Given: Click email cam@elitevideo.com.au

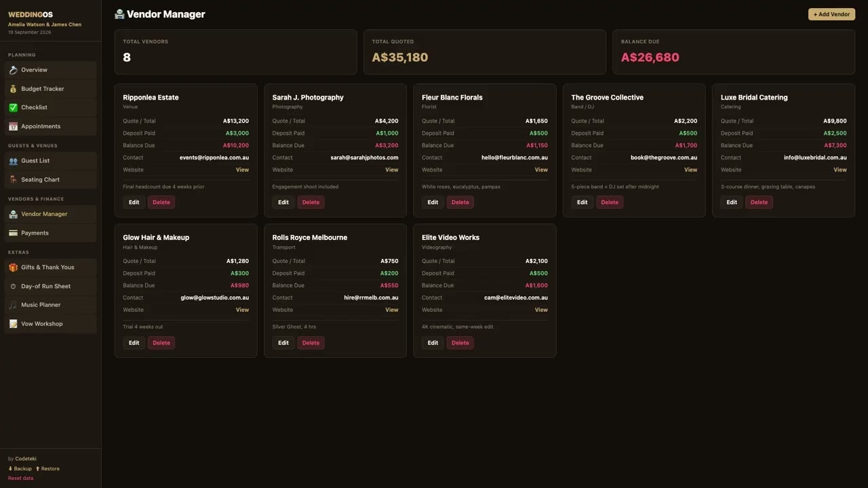Looking at the screenshot, I should click(516, 298).
